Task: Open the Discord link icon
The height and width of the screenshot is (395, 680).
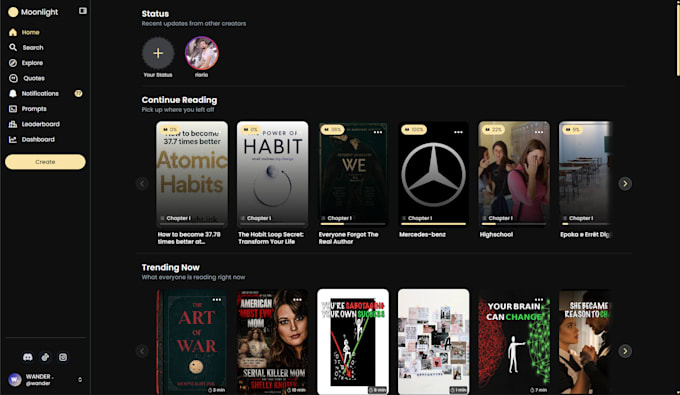Action: coord(27,357)
